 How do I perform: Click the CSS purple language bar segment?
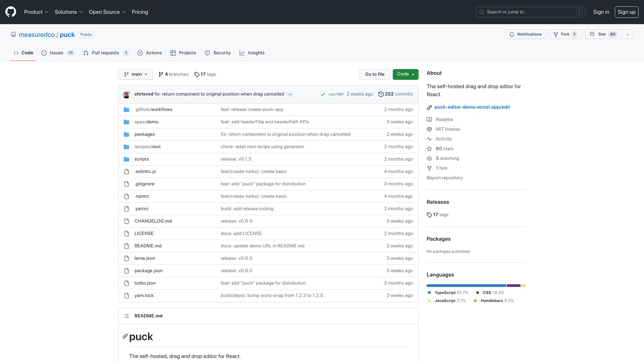514,286
